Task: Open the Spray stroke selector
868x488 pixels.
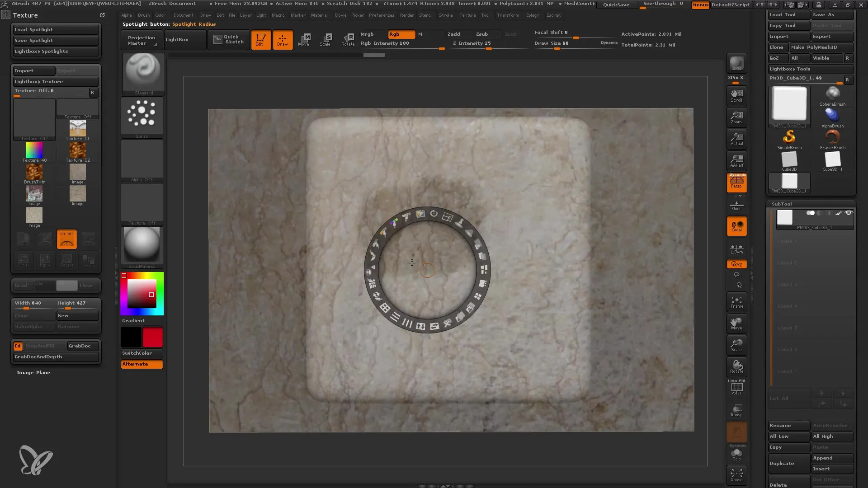Action: click(x=142, y=117)
